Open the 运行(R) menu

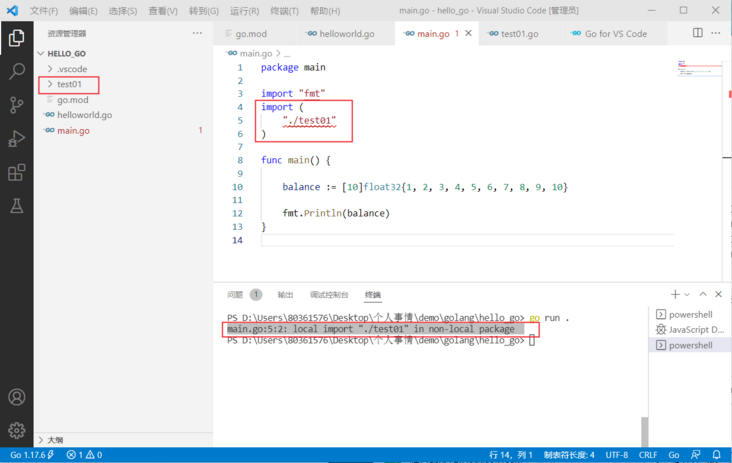tap(245, 11)
